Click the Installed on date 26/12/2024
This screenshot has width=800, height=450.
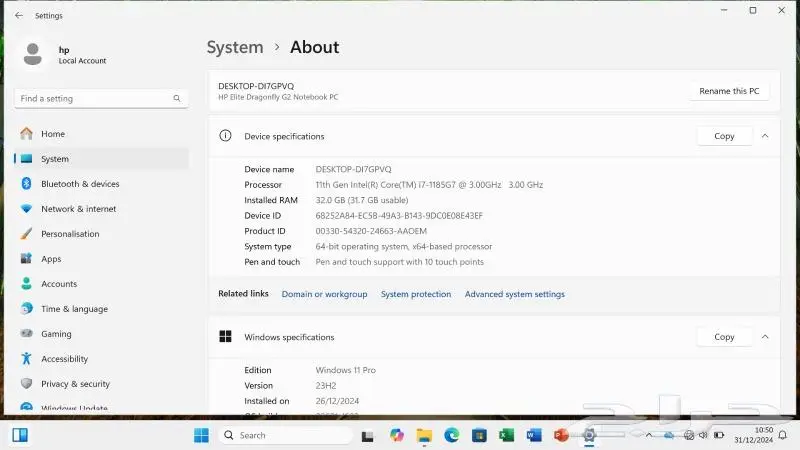[337, 401]
